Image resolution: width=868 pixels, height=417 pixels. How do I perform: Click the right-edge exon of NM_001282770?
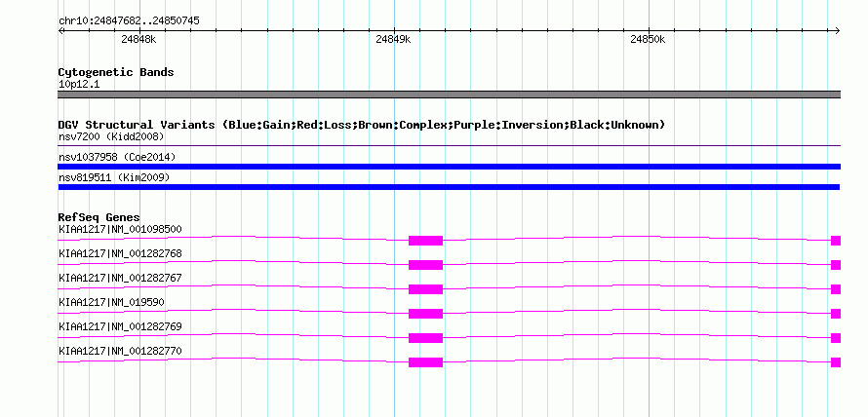click(836, 362)
